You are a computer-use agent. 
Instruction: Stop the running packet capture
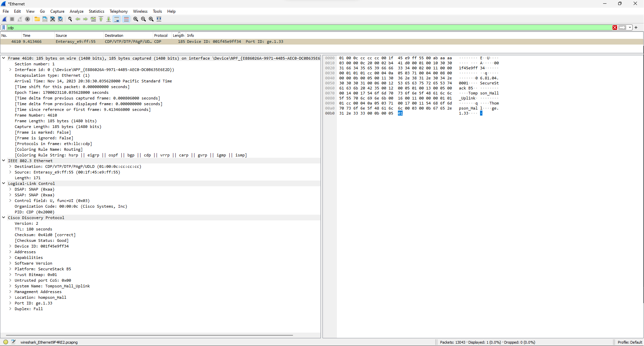click(12, 19)
